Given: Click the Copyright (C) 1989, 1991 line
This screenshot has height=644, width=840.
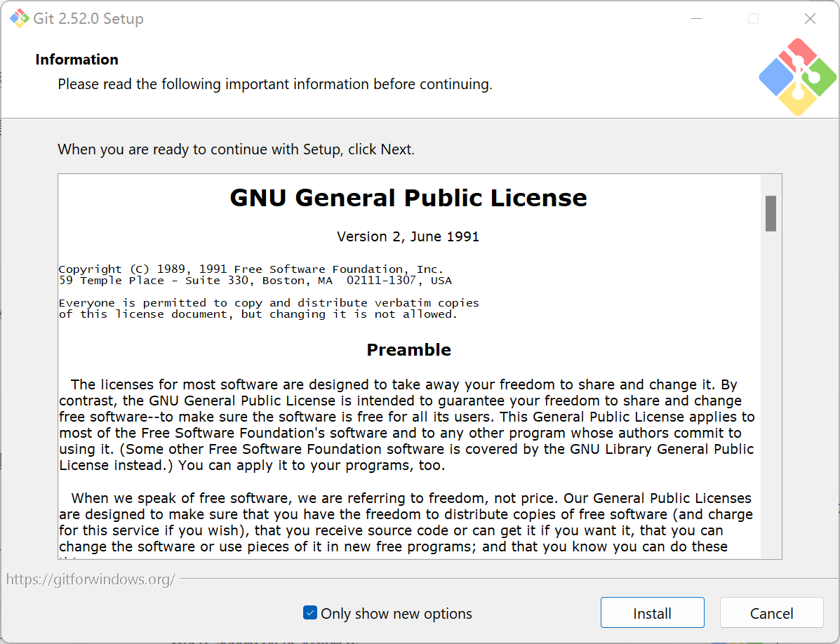Looking at the screenshot, I should 251,269.
